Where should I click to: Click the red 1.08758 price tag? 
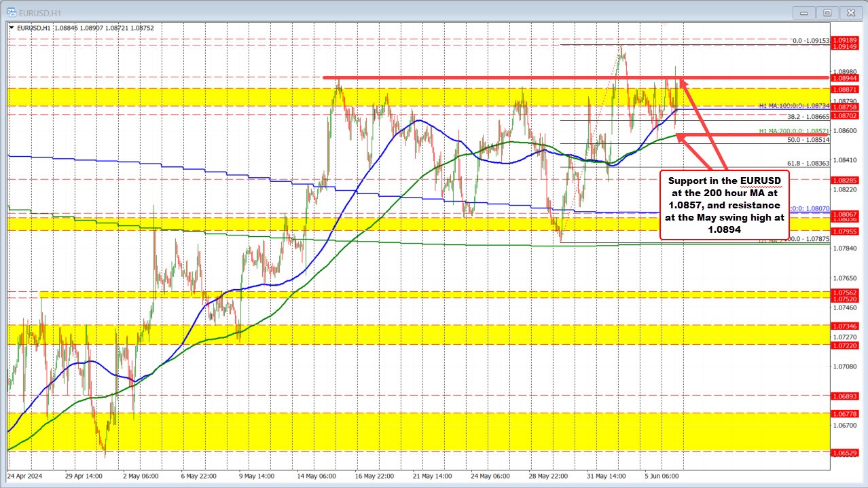(x=845, y=107)
